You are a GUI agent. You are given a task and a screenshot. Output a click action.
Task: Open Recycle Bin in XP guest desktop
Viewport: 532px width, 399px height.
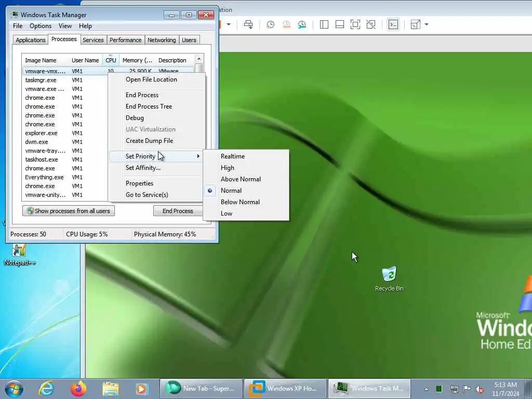click(389, 279)
